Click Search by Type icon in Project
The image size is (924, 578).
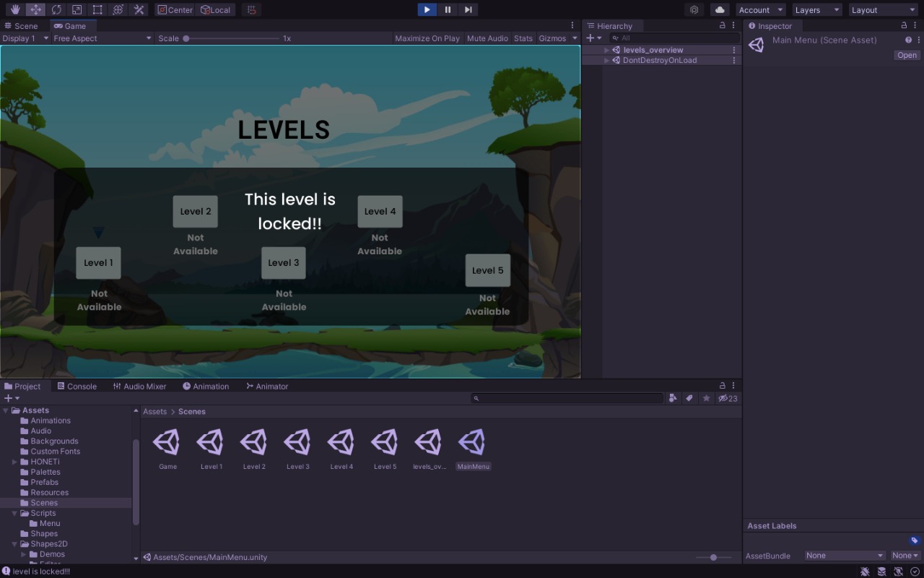673,398
